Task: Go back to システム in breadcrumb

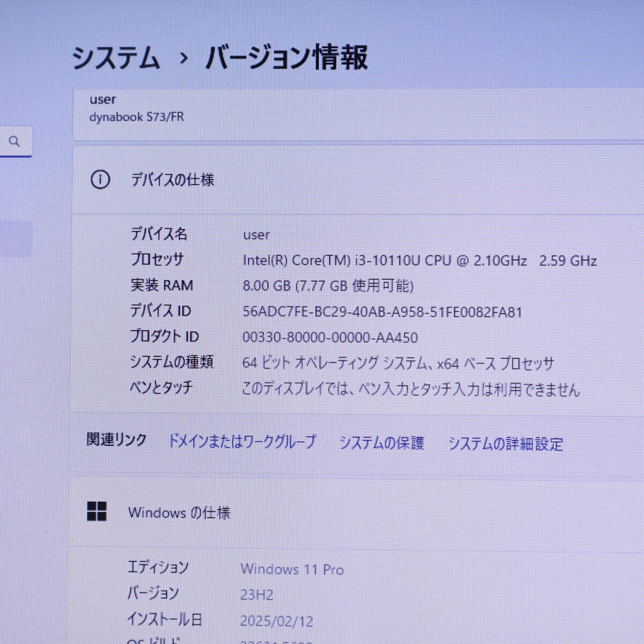Action: point(116,57)
